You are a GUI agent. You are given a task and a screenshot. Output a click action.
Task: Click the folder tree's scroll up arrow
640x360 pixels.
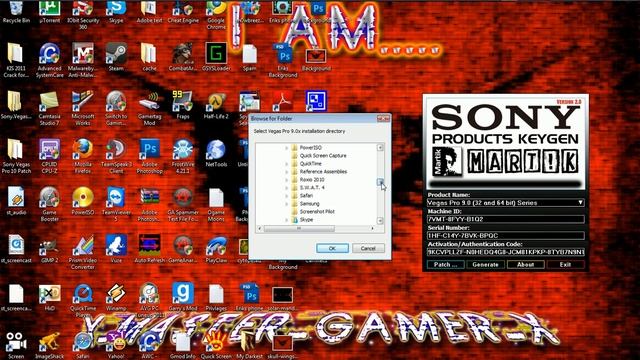[380, 147]
